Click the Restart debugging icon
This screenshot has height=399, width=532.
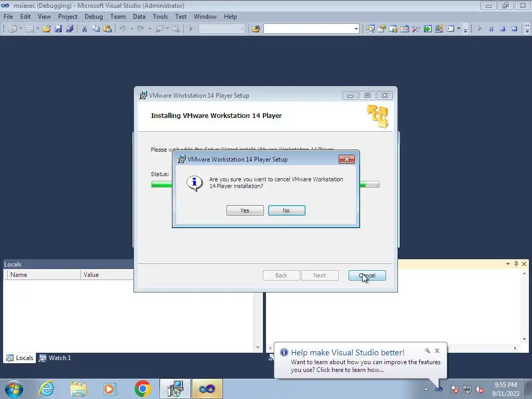[514, 29]
